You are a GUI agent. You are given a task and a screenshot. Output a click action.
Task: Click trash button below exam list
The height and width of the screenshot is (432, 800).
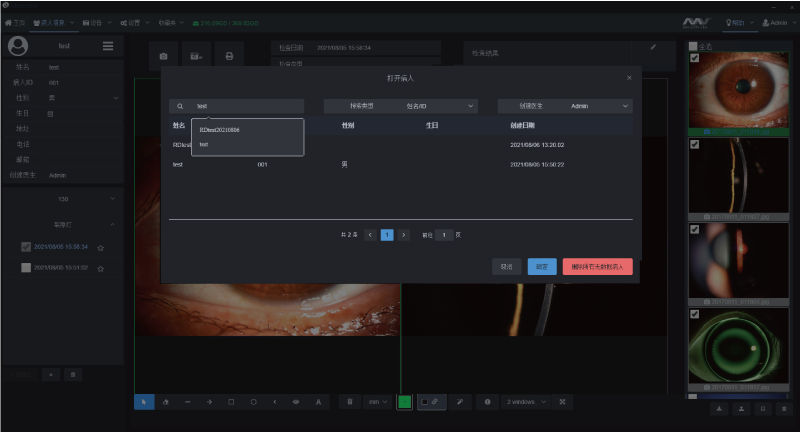point(73,375)
